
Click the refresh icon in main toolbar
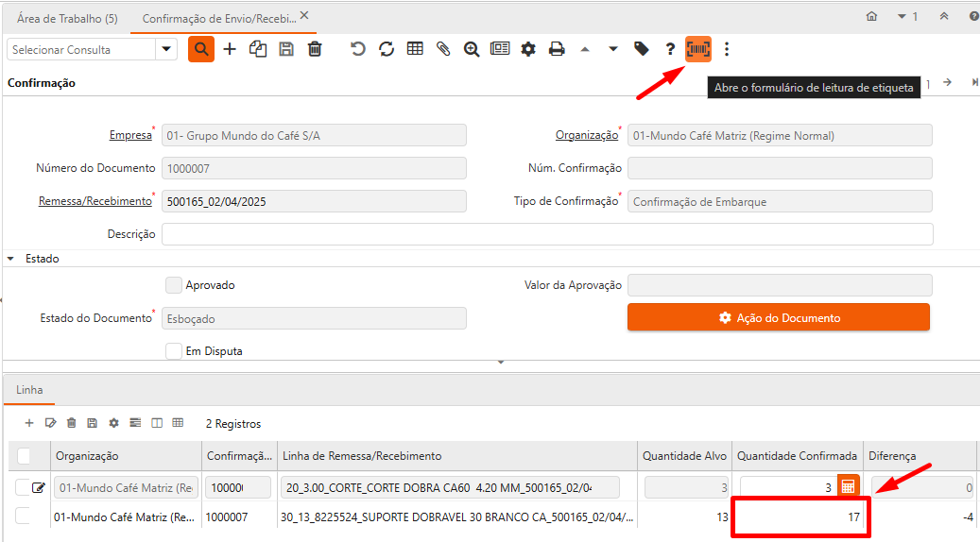(387, 49)
